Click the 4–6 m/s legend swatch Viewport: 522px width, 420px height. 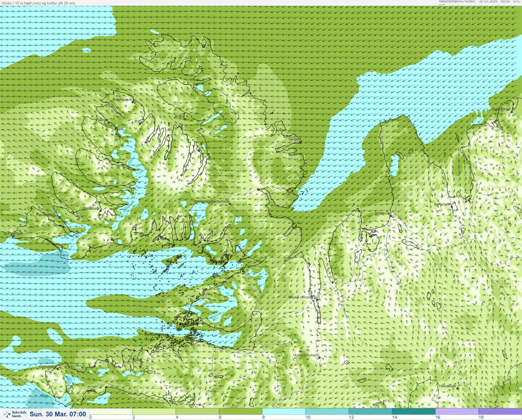click(197, 412)
